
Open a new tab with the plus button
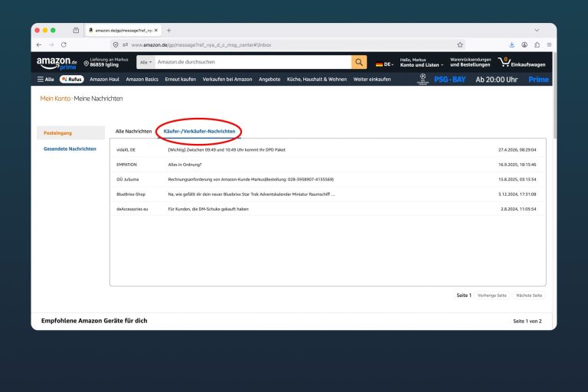tap(168, 31)
